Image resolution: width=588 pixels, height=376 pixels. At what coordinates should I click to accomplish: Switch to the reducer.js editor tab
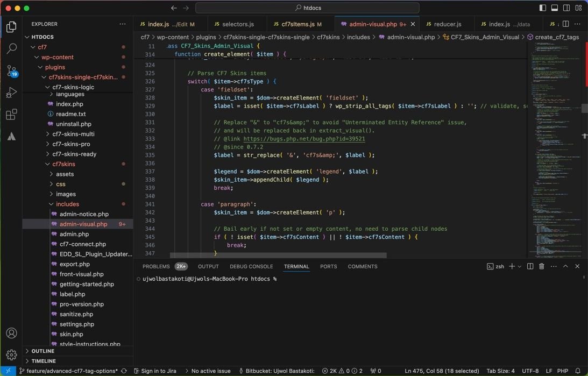tap(447, 24)
